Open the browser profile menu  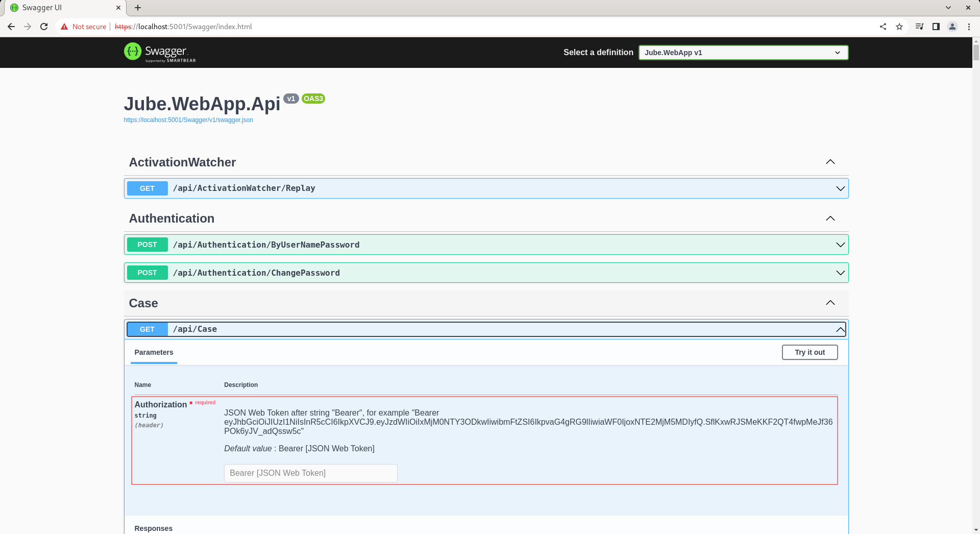[x=952, y=27]
